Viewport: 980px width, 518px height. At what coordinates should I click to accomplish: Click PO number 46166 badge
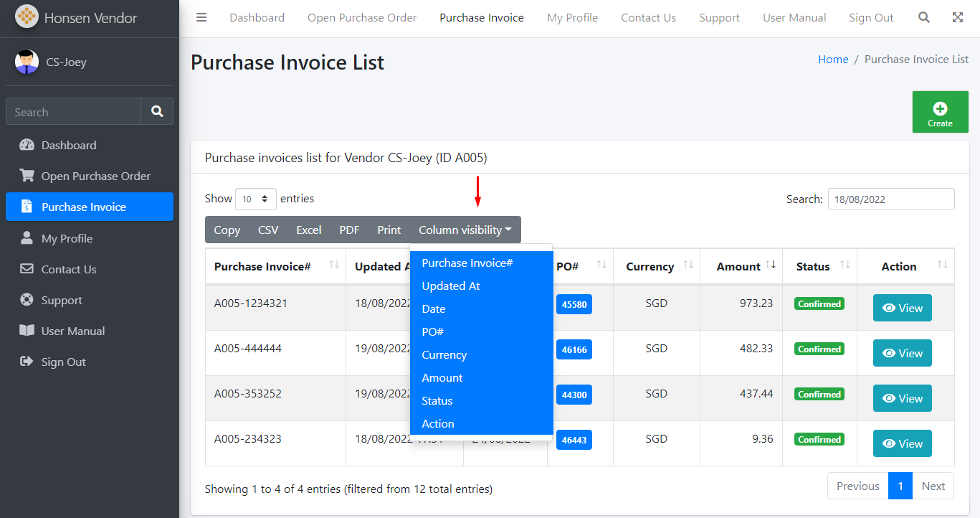click(574, 349)
